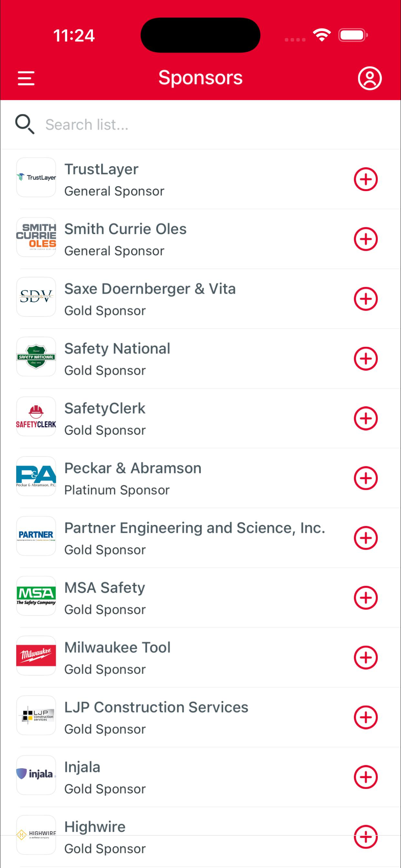Open the Injala sponsor entry
Viewport: 401px width, 868px height.
[200, 777]
